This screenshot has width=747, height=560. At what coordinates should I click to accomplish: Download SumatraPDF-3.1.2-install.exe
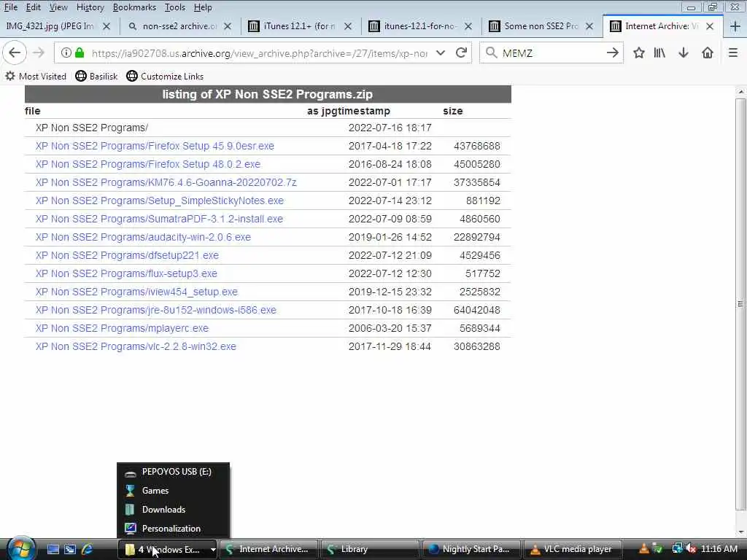pyautogui.click(x=159, y=219)
